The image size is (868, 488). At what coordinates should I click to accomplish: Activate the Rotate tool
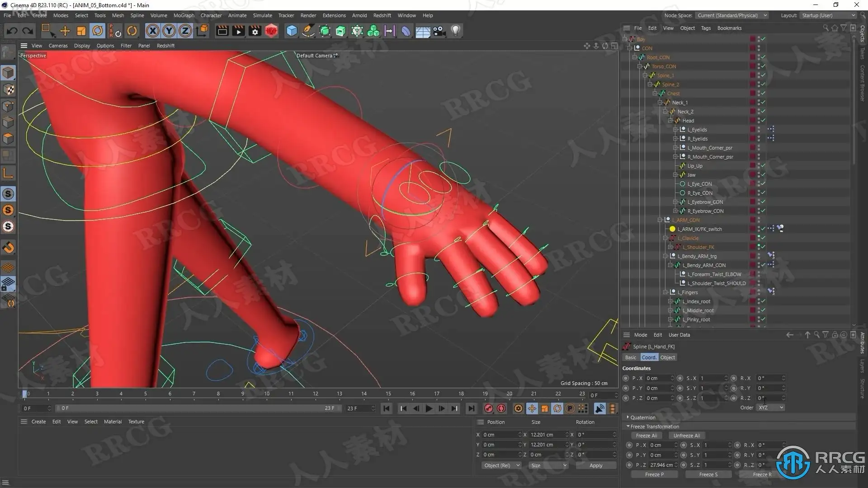click(98, 31)
